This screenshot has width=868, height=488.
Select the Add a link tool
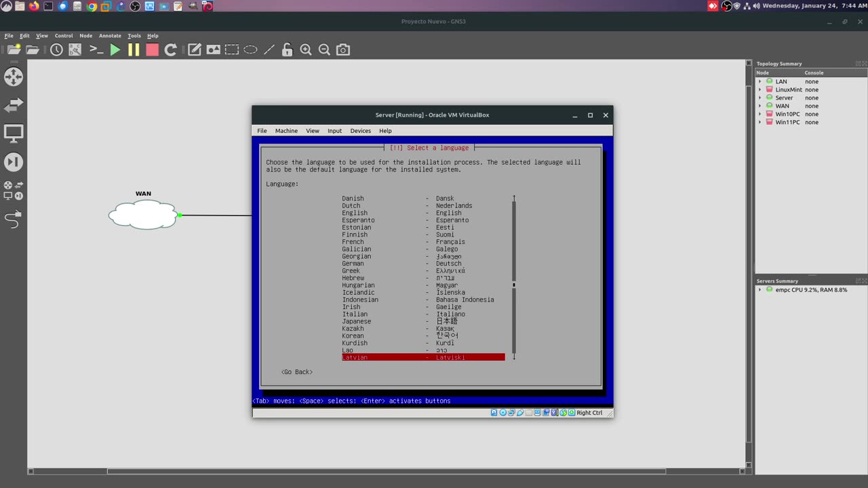tap(14, 220)
